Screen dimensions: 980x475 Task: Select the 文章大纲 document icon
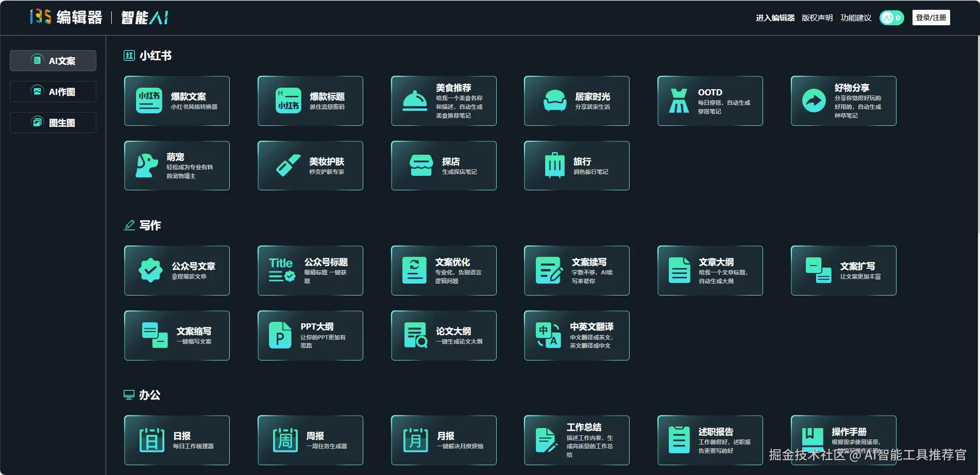pyautogui.click(x=679, y=270)
